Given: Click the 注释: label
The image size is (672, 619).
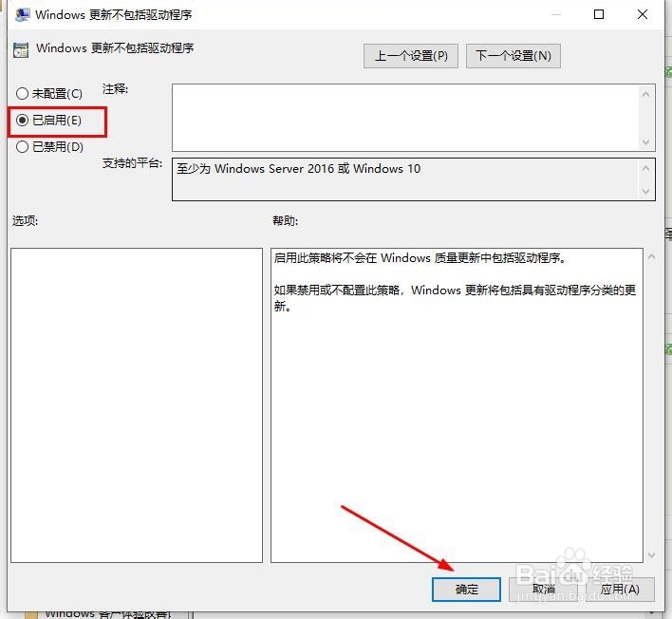Looking at the screenshot, I should (115, 88).
